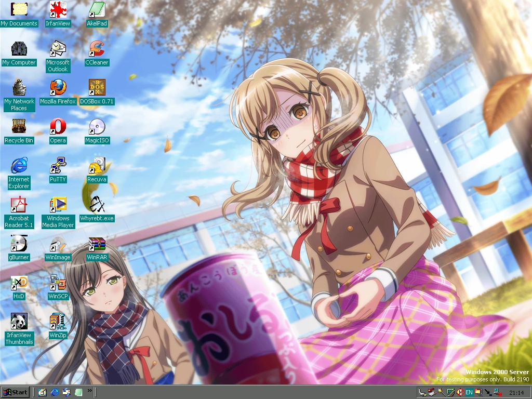Open MagicISO disc image tool
Viewport: 532px width, 399px height.
coord(96,127)
